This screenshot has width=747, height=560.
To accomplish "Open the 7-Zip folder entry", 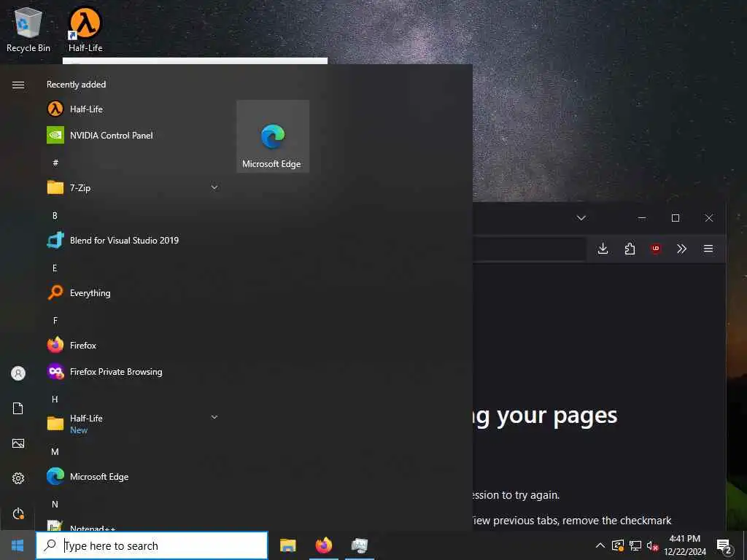I will tap(133, 187).
